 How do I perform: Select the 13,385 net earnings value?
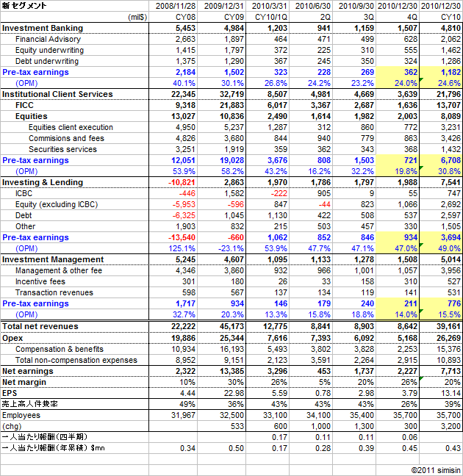[x=232, y=371]
